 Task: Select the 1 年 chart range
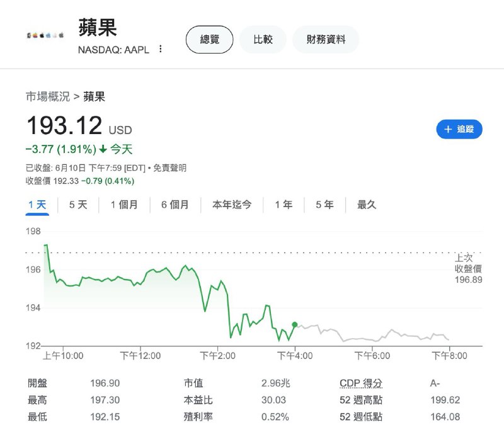tap(283, 205)
